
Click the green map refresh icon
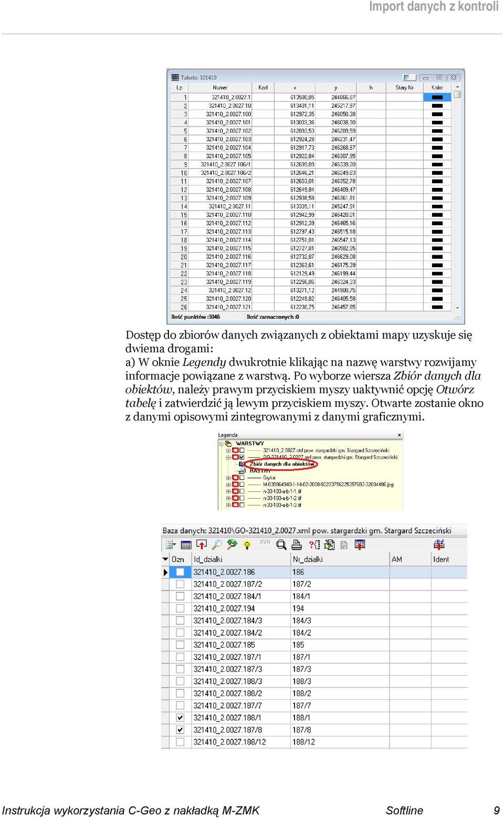point(232,544)
